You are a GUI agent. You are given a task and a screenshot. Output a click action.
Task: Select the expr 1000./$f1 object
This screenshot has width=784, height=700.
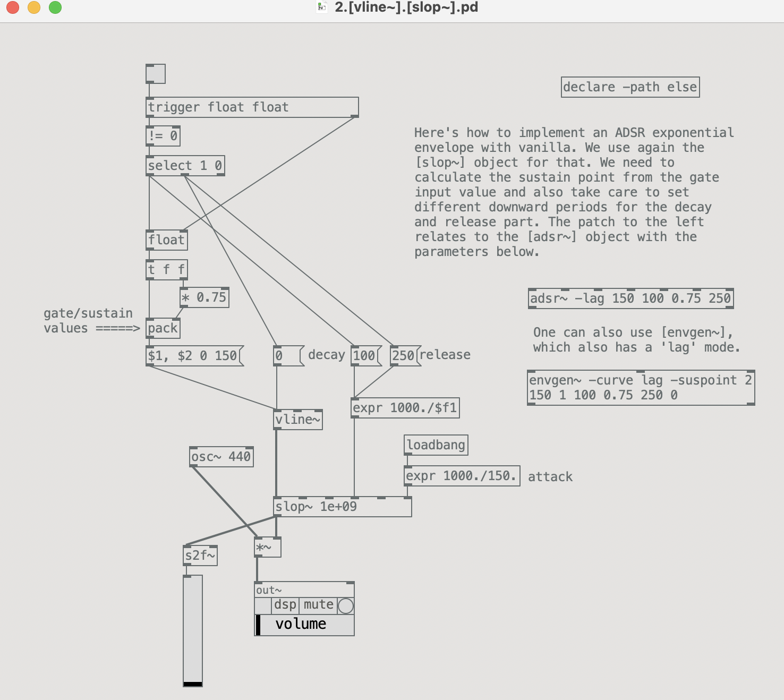point(405,408)
